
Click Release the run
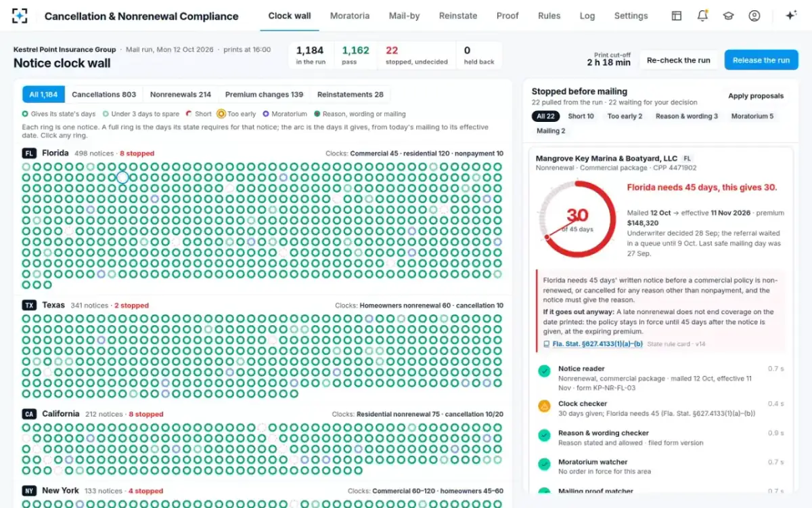pos(761,60)
